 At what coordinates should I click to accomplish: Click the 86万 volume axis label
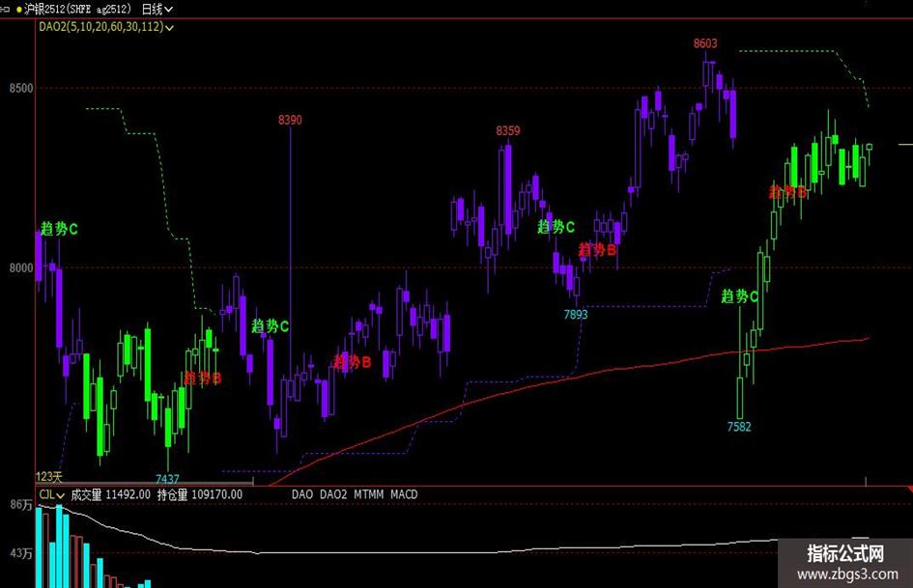pyautogui.click(x=21, y=505)
